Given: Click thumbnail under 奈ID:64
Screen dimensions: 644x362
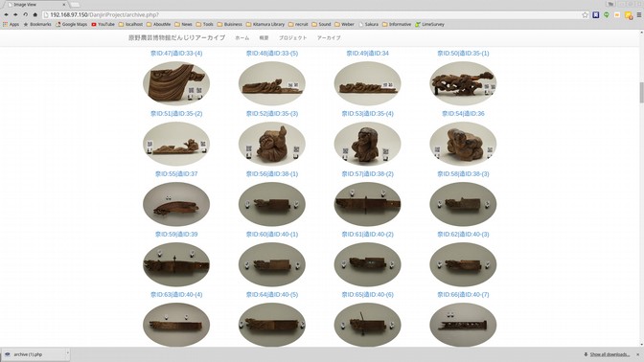Looking at the screenshot, I should pyautogui.click(x=272, y=325).
